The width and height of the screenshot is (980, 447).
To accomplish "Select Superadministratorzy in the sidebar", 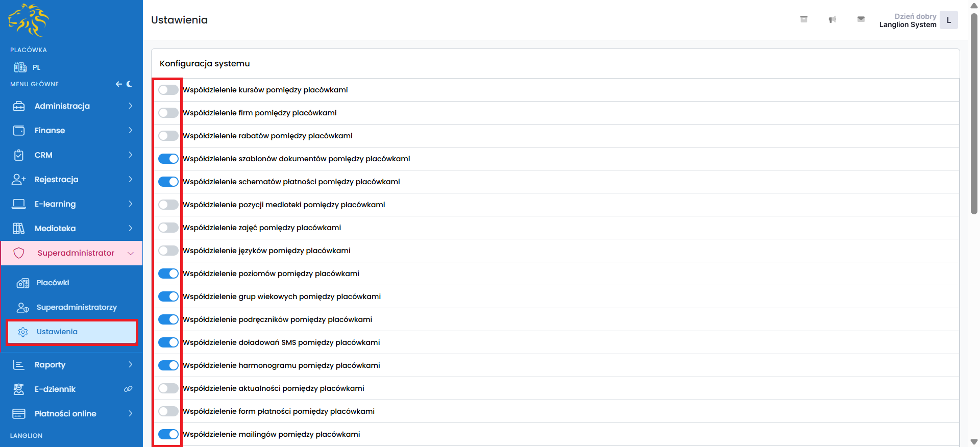I will click(x=77, y=307).
